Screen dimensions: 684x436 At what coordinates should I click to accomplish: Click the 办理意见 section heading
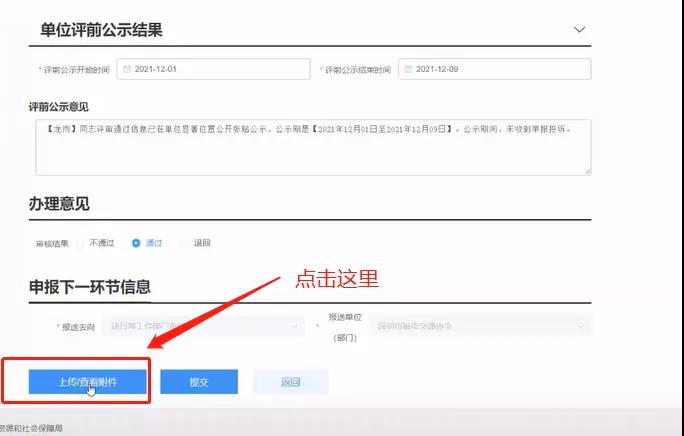(59, 204)
